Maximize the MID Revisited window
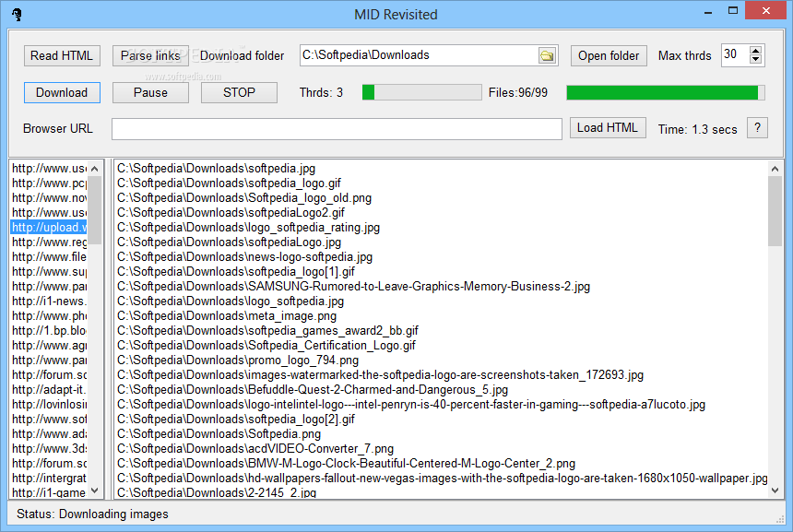Screen dimensions: 793x532 [x=733, y=11]
